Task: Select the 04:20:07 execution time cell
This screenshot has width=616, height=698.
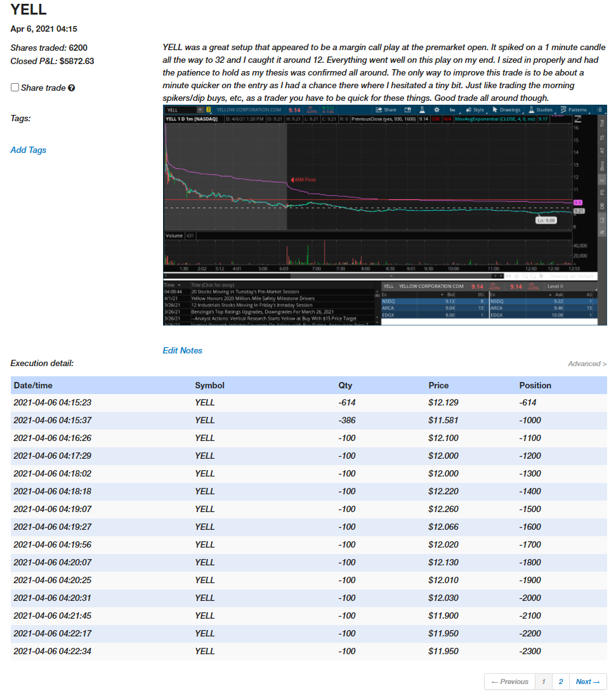Action: click(53, 563)
